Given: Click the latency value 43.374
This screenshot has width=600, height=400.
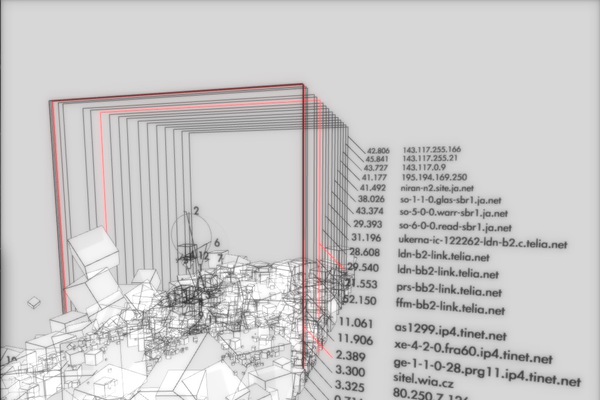Looking at the screenshot, I should click(369, 211).
